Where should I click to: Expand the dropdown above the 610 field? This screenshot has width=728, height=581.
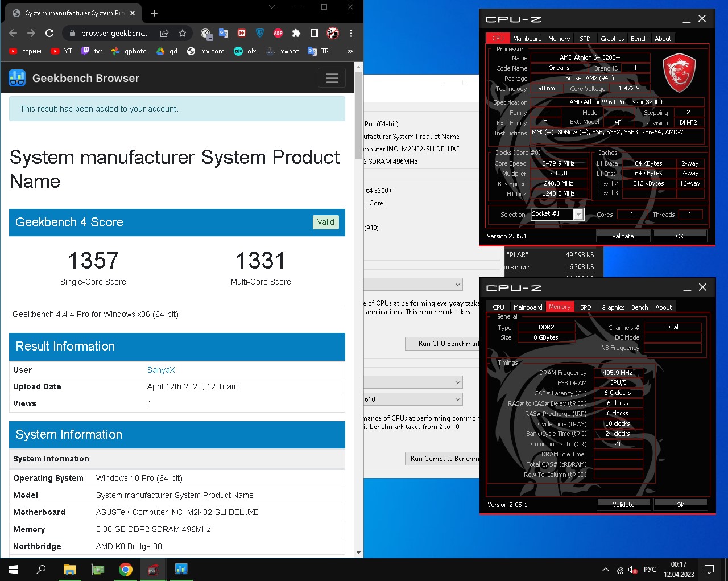click(413, 382)
